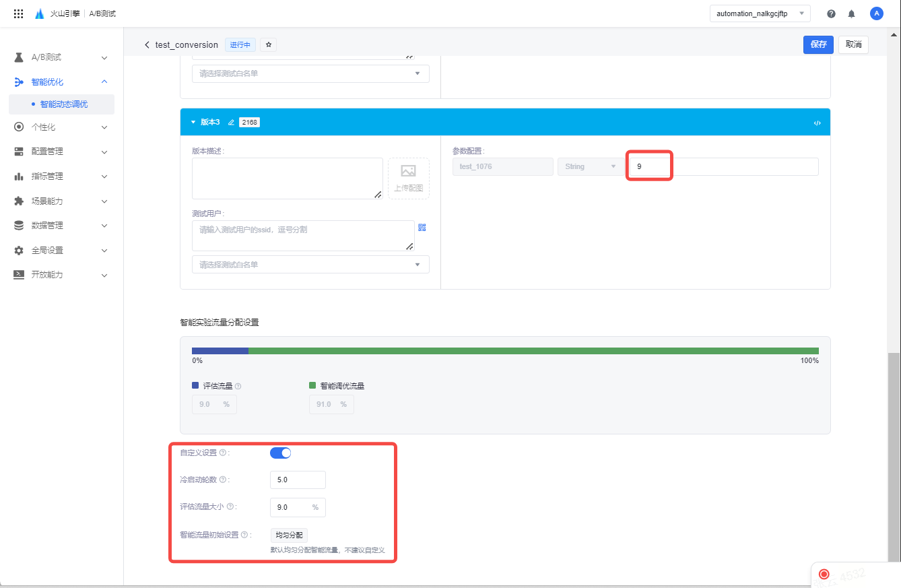Click the red record indicator icon
This screenshot has height=588, width=901.
(824, 574)
